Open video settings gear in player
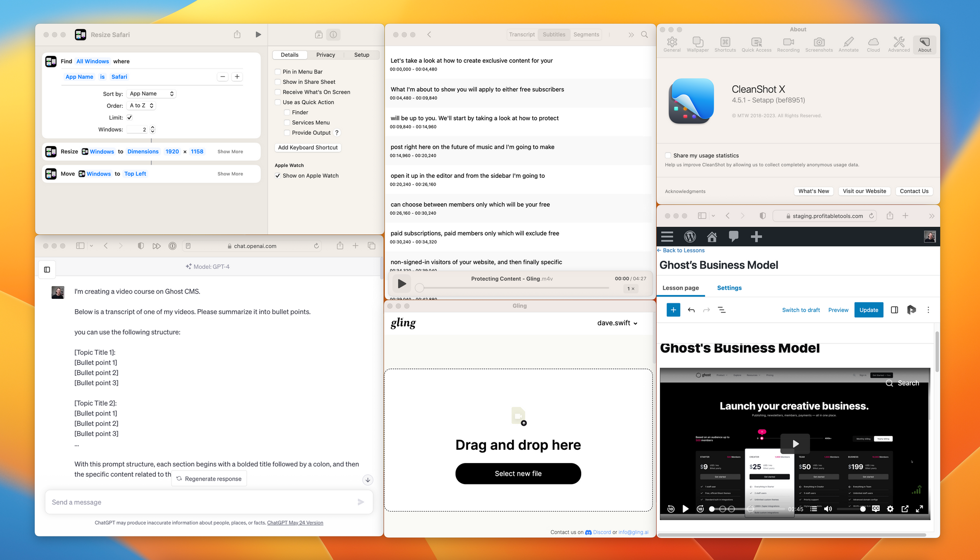The image size is (980, 560). (x=890, y=509)
